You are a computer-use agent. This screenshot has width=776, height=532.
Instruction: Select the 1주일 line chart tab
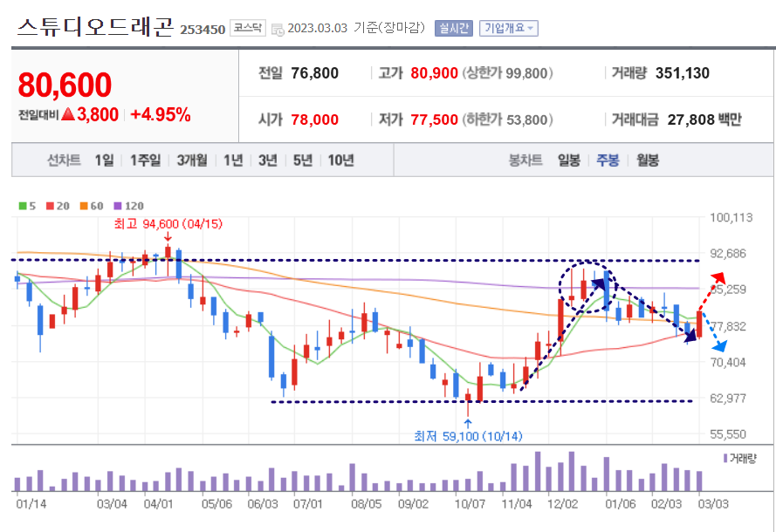146,160
